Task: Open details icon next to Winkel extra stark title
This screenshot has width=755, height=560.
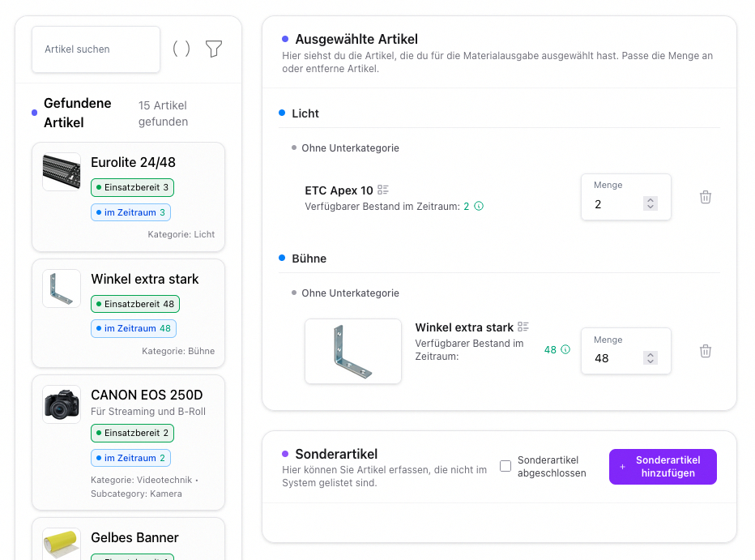Action: tap(523, 327)
